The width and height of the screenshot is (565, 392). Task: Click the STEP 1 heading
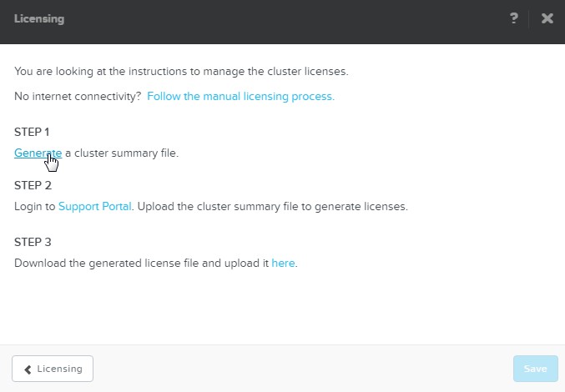[33, 132]
